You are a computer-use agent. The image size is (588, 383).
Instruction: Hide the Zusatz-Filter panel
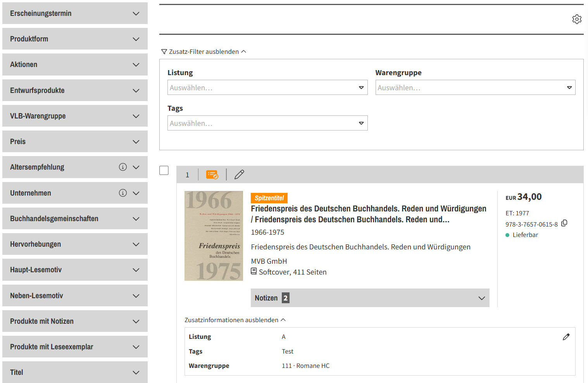[x=203, y=52]
